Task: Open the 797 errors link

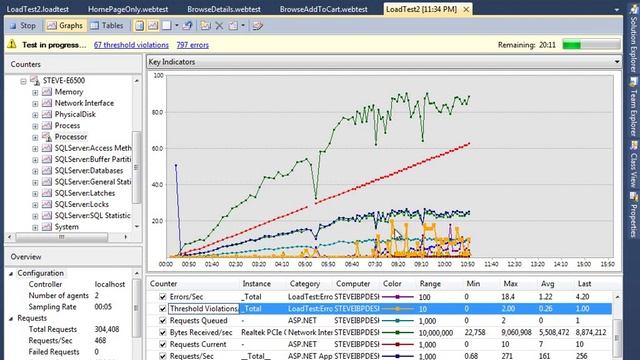Action: [x=192, y=45]
